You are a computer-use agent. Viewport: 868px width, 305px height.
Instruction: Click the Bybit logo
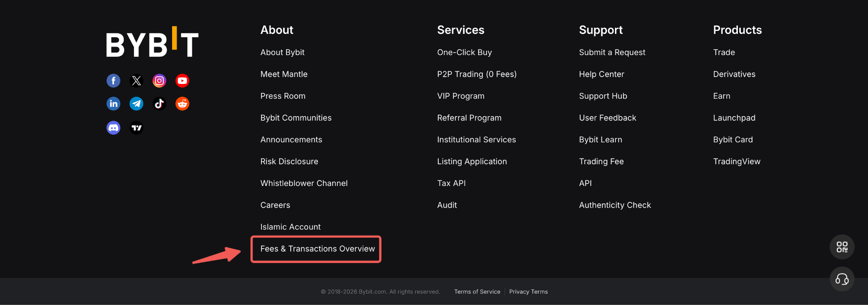pos(152,42)
